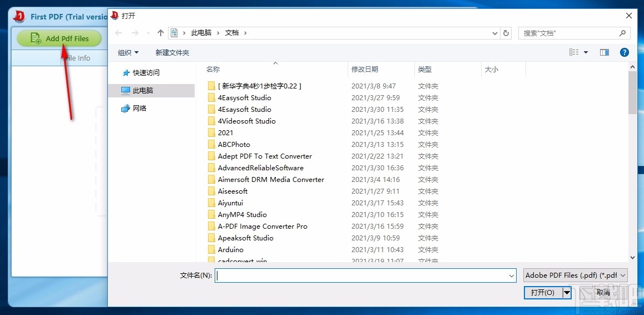
Task: Click the 文档 breadcrumb in address bar
Action: point(232,32)
